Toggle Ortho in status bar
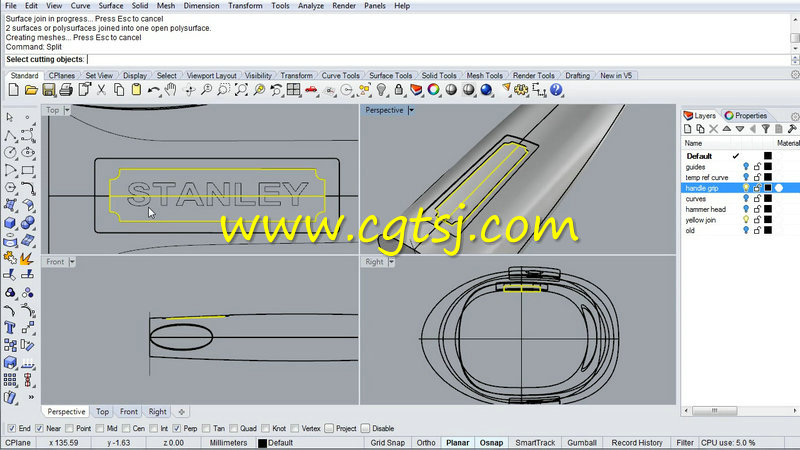 tap(426, 443)
